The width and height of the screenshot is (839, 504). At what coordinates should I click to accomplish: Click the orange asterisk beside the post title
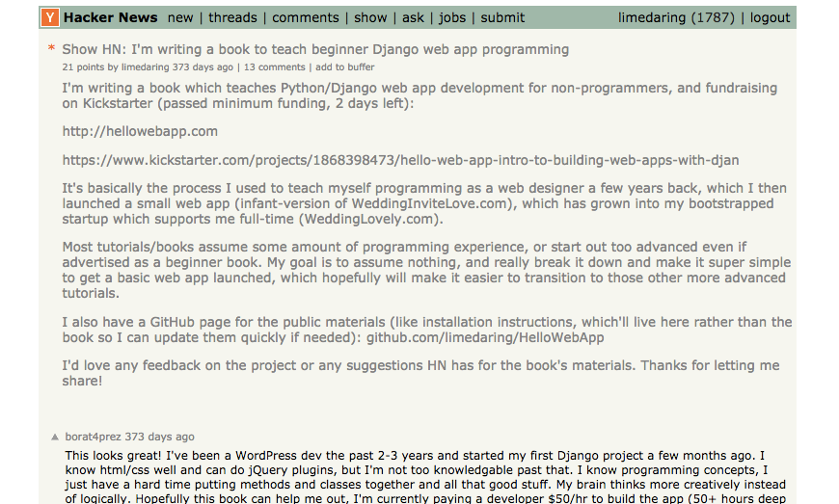pyautogui.click(x=51, y=48)
